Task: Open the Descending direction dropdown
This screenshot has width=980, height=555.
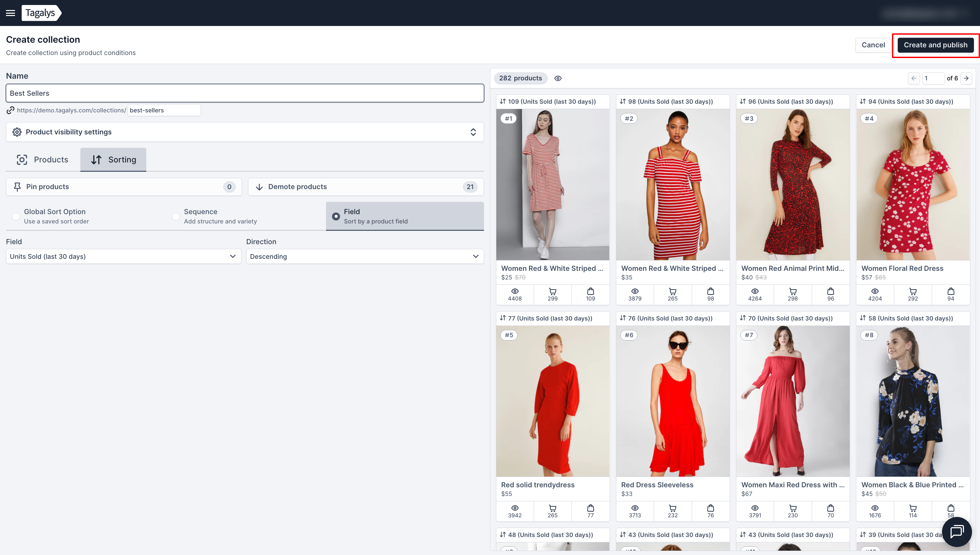Action: coord(365,256)
